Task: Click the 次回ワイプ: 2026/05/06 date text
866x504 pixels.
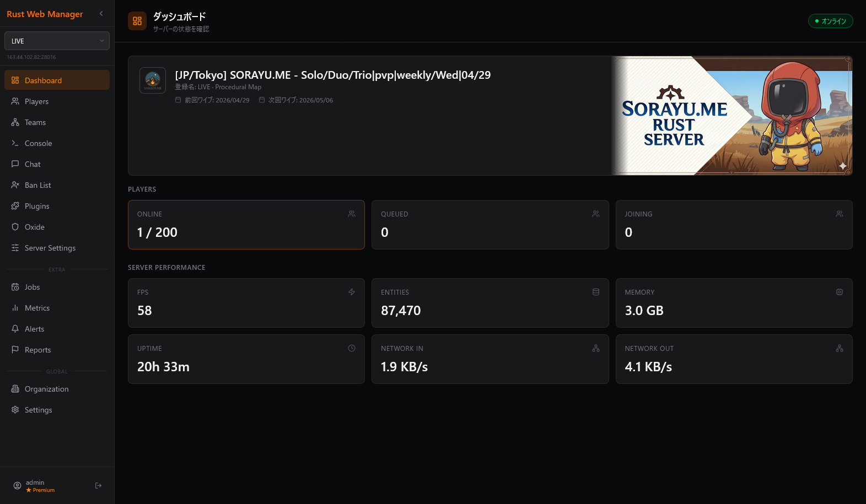Action: coord(300,100)
